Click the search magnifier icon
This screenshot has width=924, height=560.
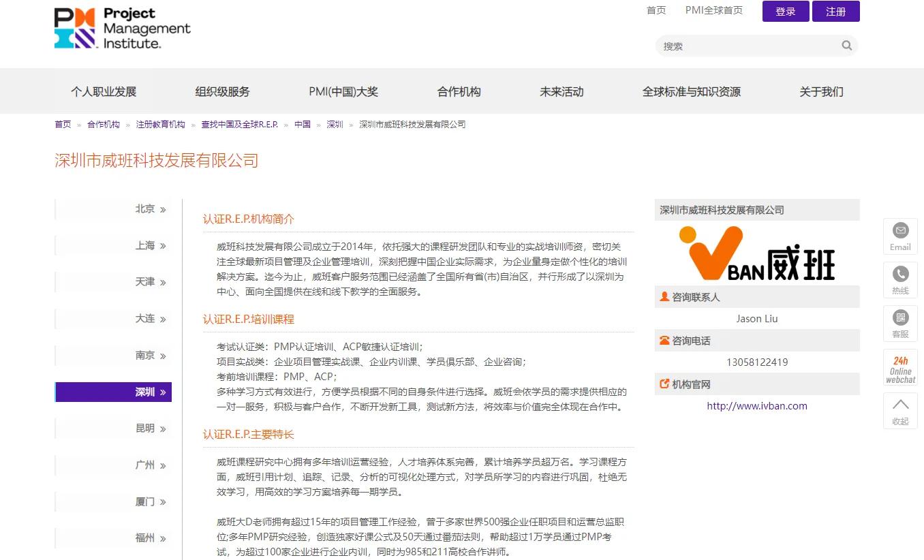click(846, 45)
